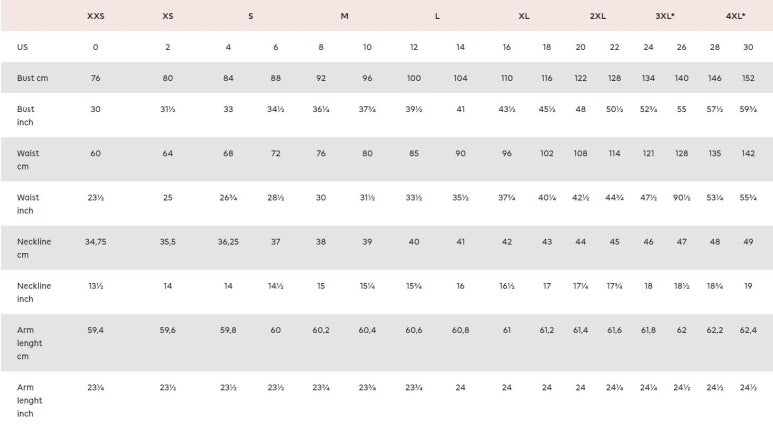This screenshot has height=425, width=773.
Task: Select the XXS size column header
Action: pos(96,16)
